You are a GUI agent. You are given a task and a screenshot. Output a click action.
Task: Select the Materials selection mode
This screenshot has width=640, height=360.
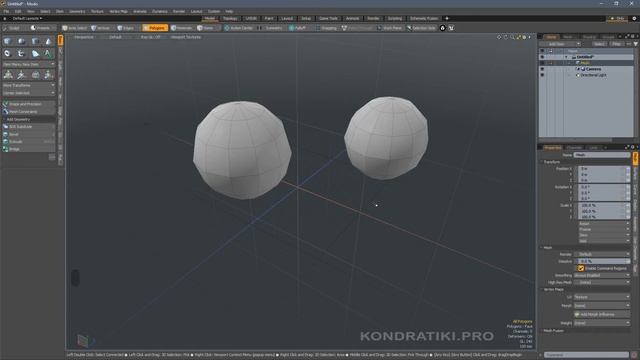(x=182, y=28)
